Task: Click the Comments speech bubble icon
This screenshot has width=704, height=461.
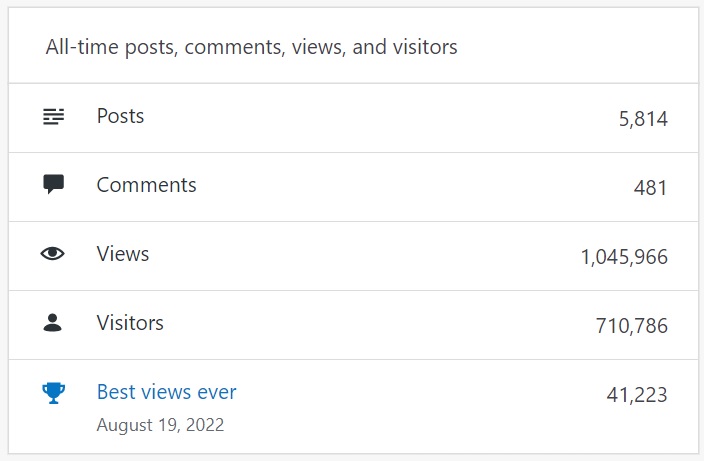Action: click(x=53, y=185)
